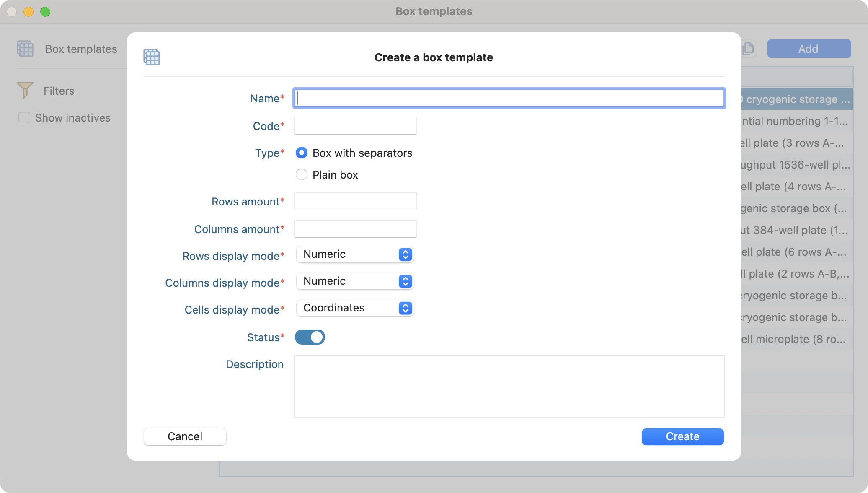The image size is (868, 493).
Task: Toggle the Status switch off
Action: (x=310, y=337)
